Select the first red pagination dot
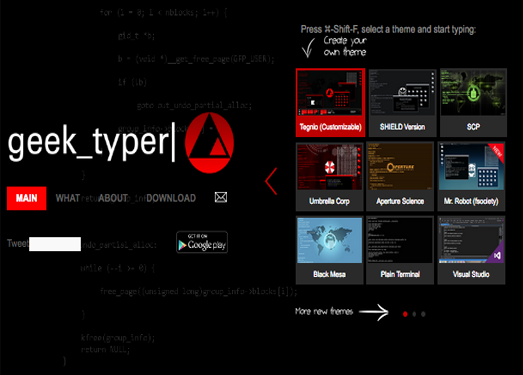The image size is (523, 375). (405, 314)
